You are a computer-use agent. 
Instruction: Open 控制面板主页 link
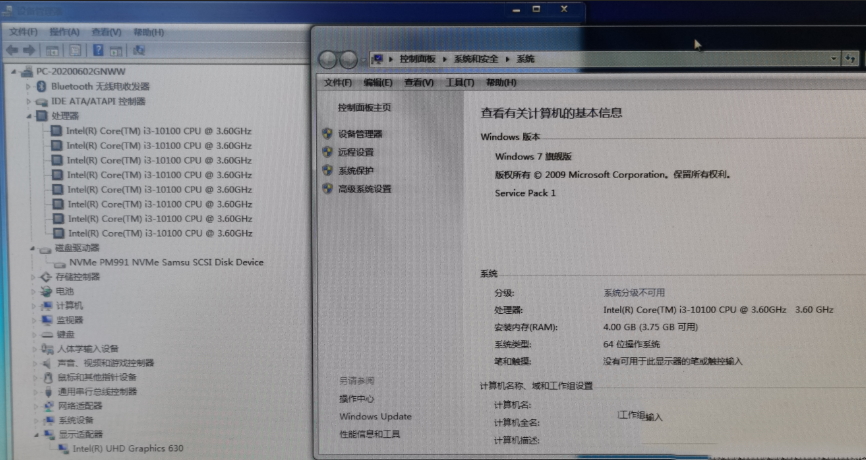365,108
